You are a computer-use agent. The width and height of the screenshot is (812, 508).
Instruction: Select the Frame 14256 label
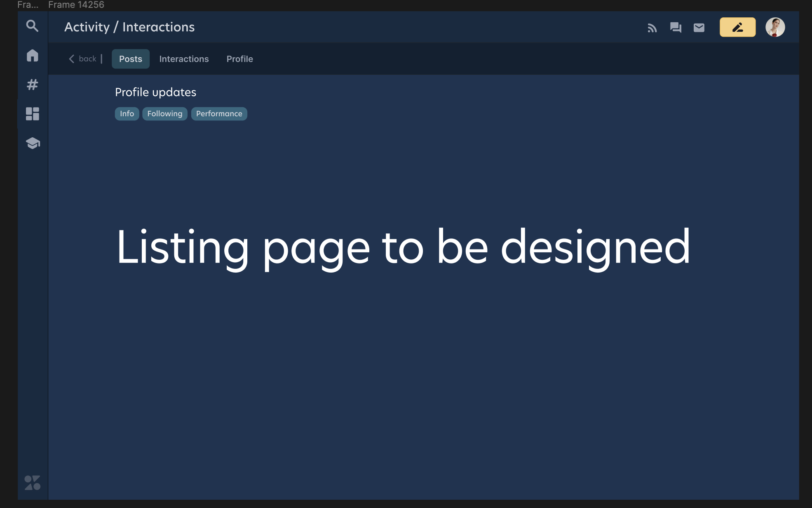pyautogui.click(x=75, y=5)
